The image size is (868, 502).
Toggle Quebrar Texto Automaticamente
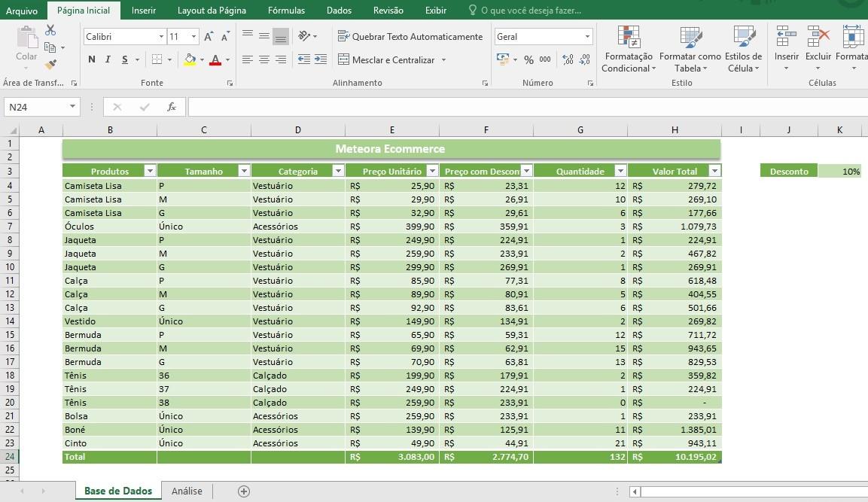pyautogui.click(x=410, y=37)
